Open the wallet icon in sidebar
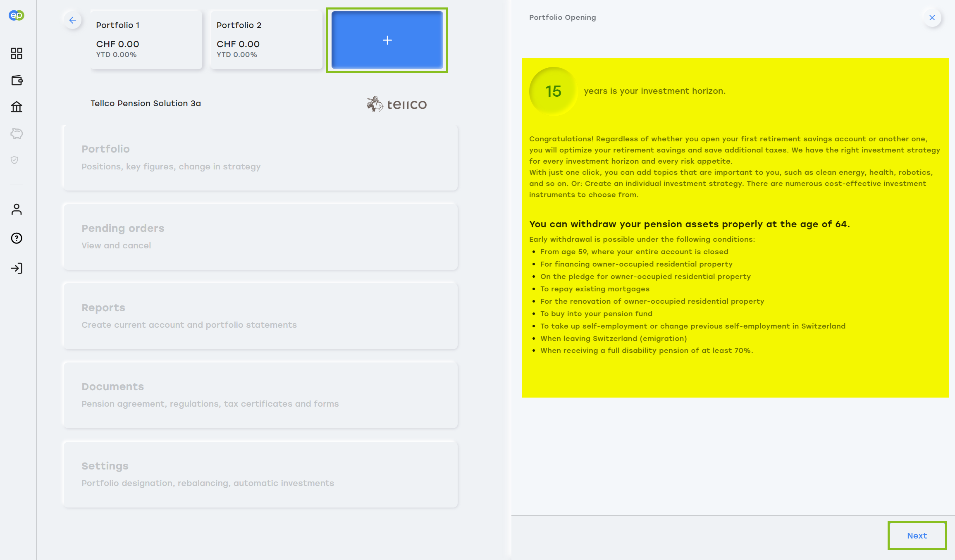Viewport: 955px width, 560px height. click(17, 80)
